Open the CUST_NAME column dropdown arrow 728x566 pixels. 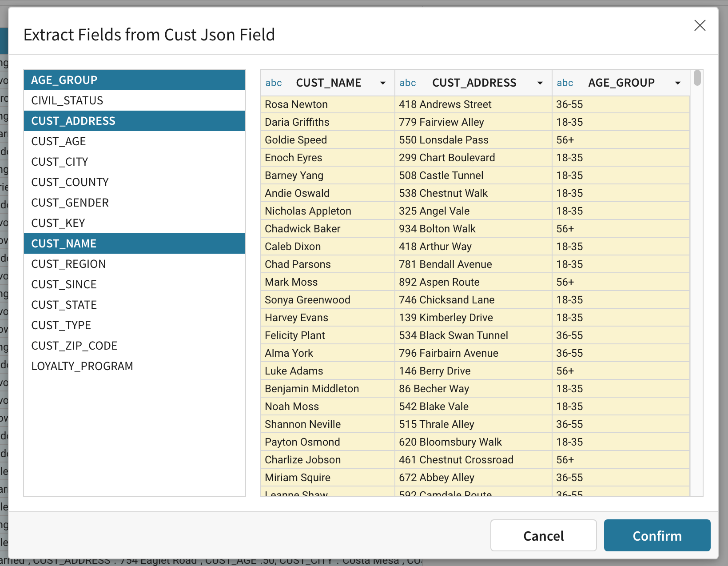coord(382,83)
